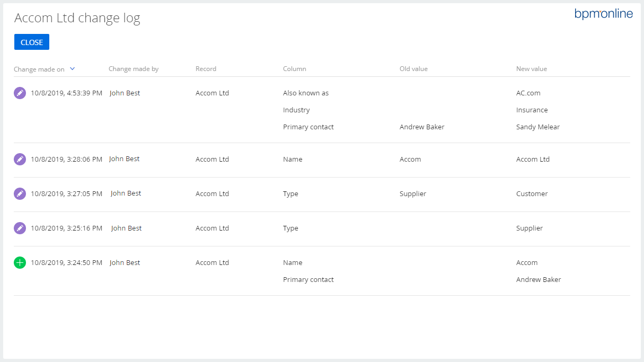
Task: Click green plus icon for 3:24:50 PM entry
Action: [x=20, y=262]
